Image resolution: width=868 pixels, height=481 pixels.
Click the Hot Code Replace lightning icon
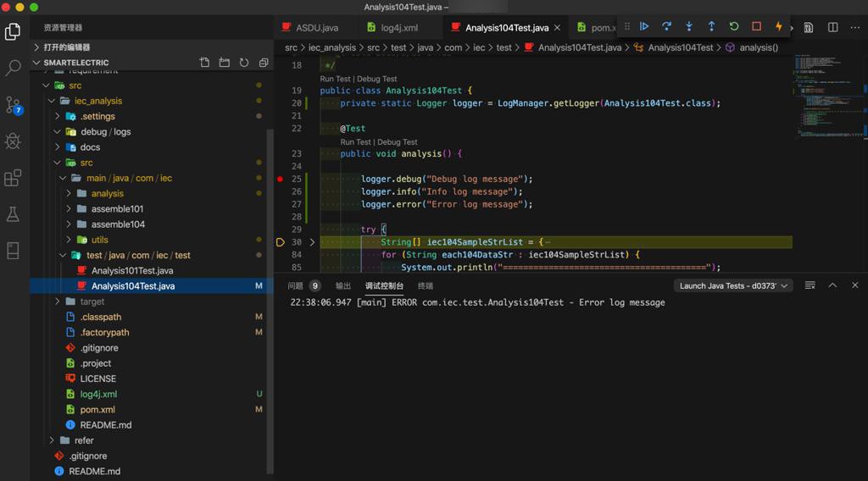(778, 27)
